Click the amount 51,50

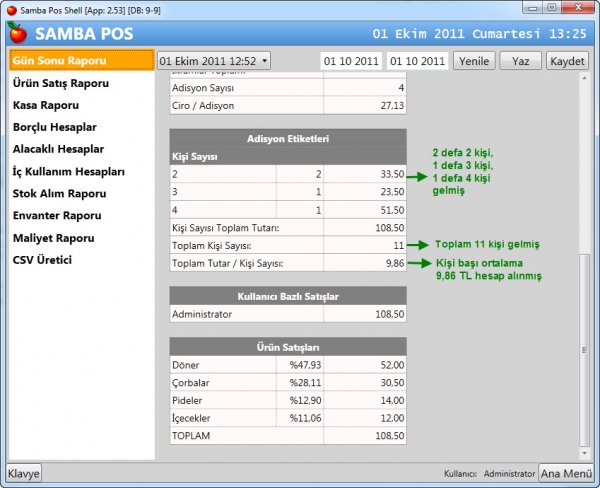392,210
